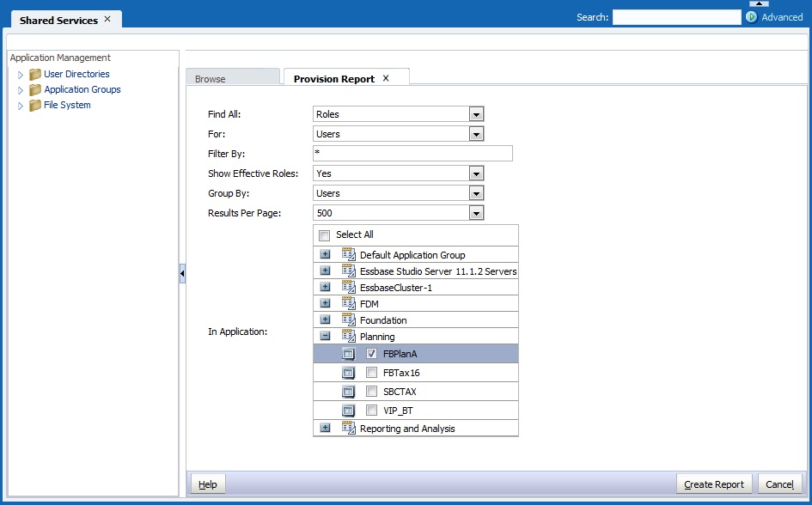Click the Essbase Studio Server icon
812x505 pixels.
[x=348, y=271]
